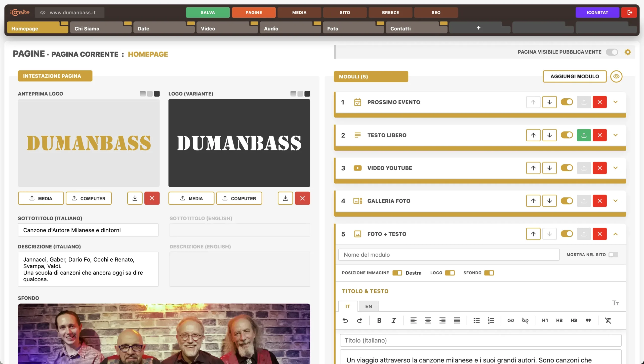Enable Mostra nel sito switch
This screenshot has width=644, height=364.
(x=613, y=255)
